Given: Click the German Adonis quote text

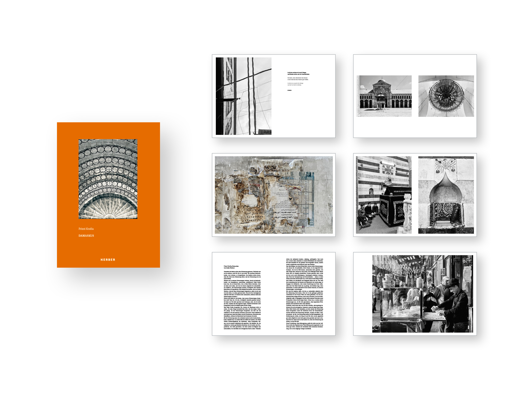Looking at the screenshot, I should click(298, 73).
